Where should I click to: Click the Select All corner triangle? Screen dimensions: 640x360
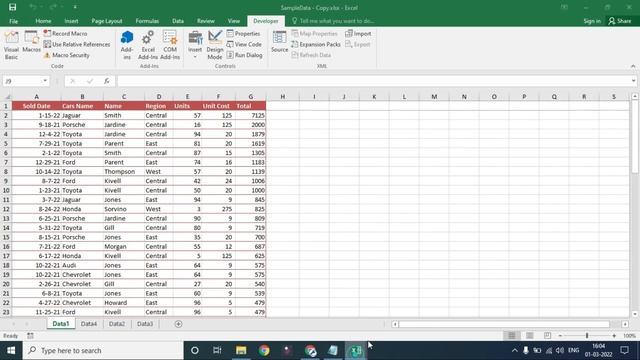pyautogui.click(x=7, y=97)
